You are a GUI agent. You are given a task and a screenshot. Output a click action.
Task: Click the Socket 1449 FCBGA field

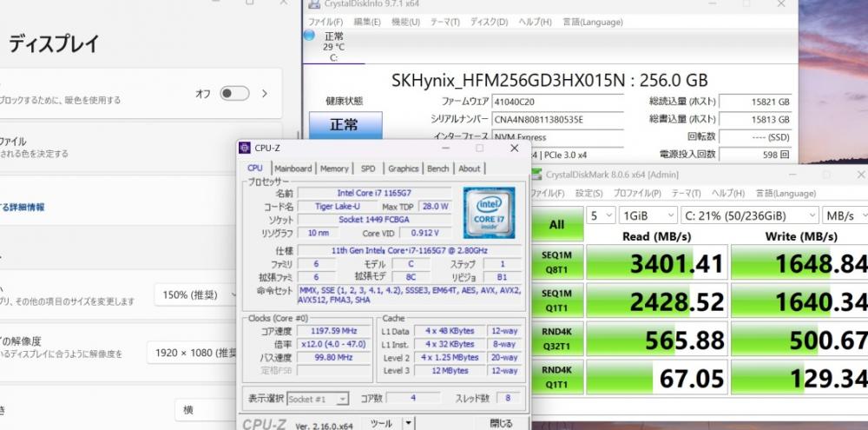click(374, 220)
